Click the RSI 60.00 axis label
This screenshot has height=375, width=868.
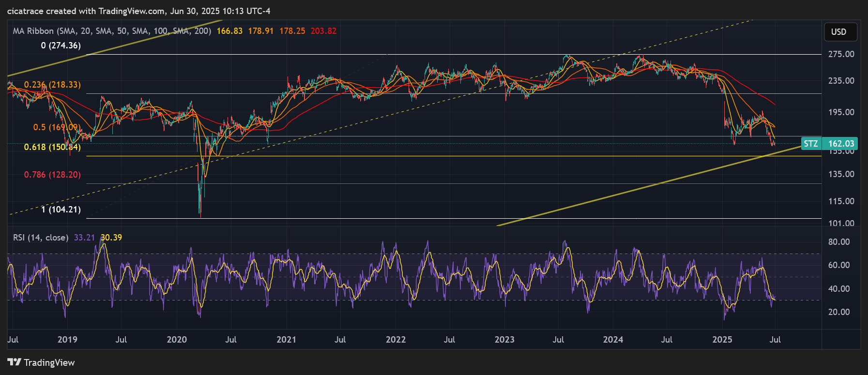click(839, 265)
